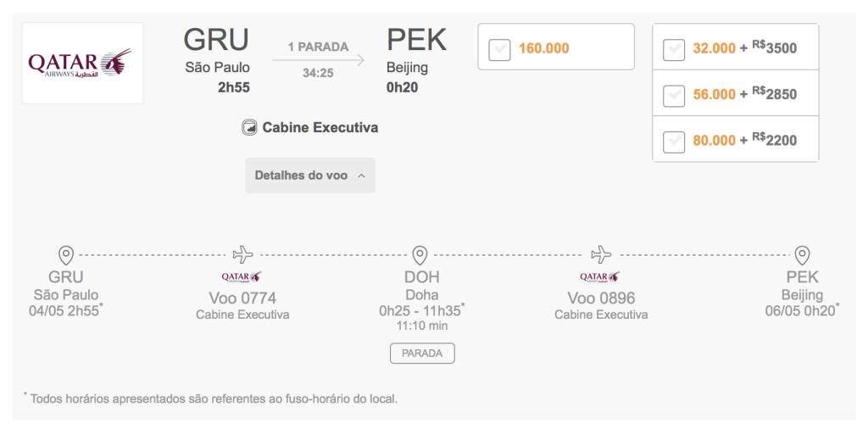Click small Qatar logo above Voo 0896
The image size is (868, 434).
click(x=600, y=277)
